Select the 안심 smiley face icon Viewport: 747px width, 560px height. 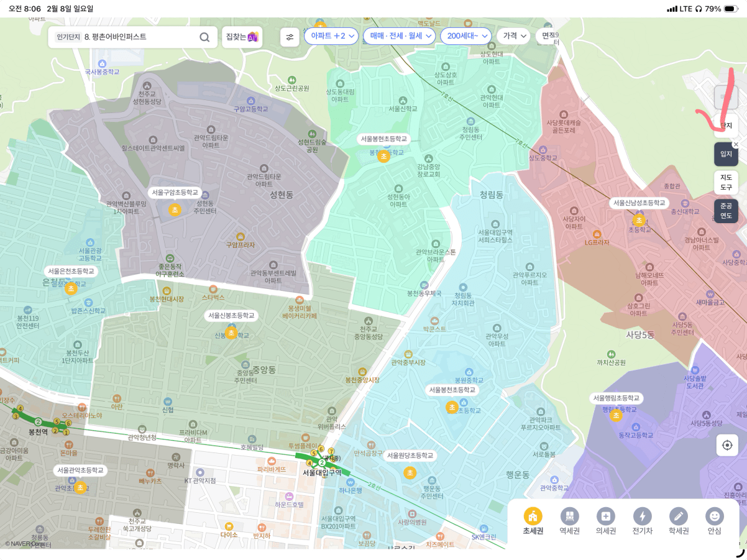click(715, 517)
